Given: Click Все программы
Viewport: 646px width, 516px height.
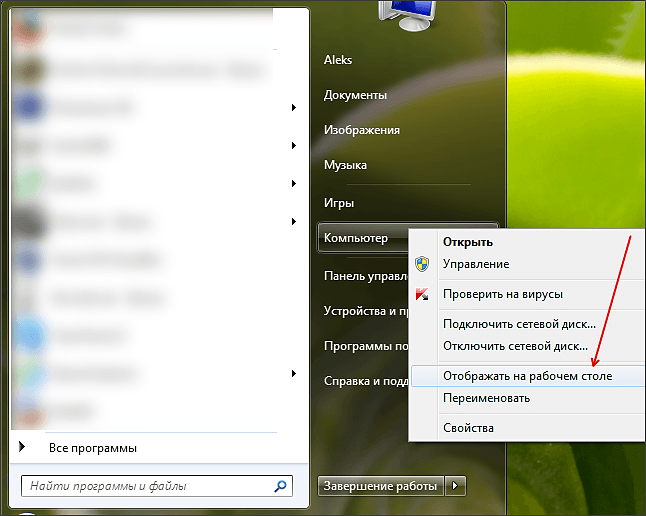Looking at the screenshot, I should (93, 448).
